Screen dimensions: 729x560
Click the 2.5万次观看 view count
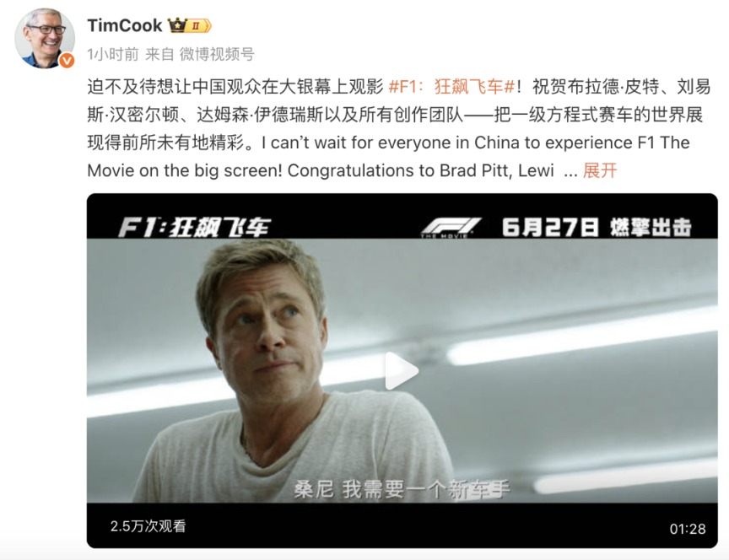(148, 525)
